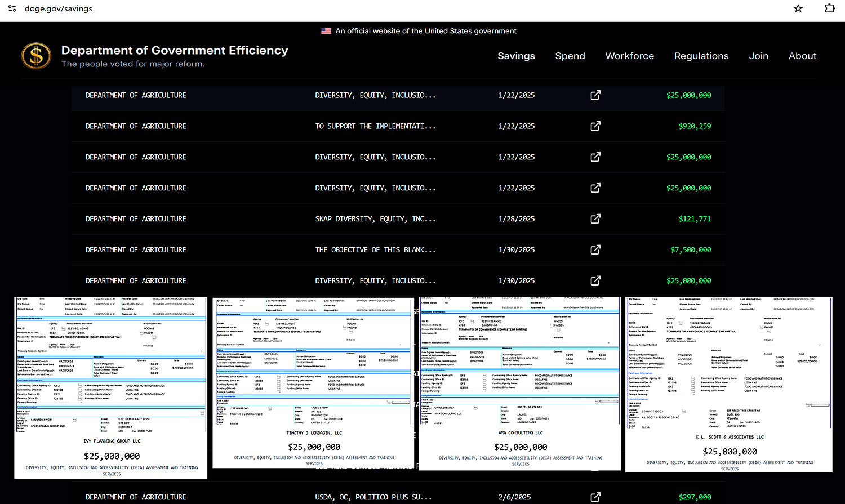Click the Join link in the header

[x=758, y=56]
